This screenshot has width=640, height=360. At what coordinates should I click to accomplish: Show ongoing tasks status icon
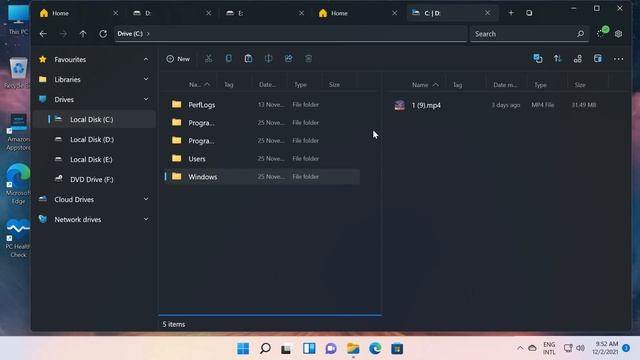click(602, 33)
